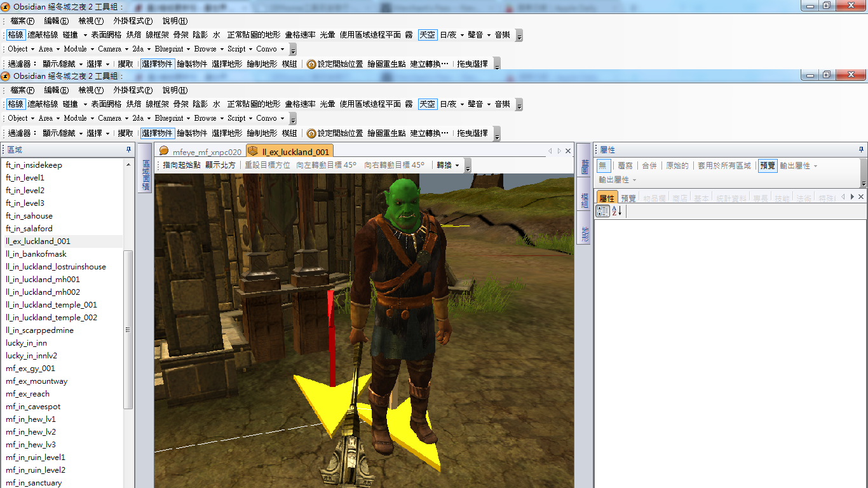Close the properties tab strip with X
This screenshot has height=488, width=868.
point(861,197)
